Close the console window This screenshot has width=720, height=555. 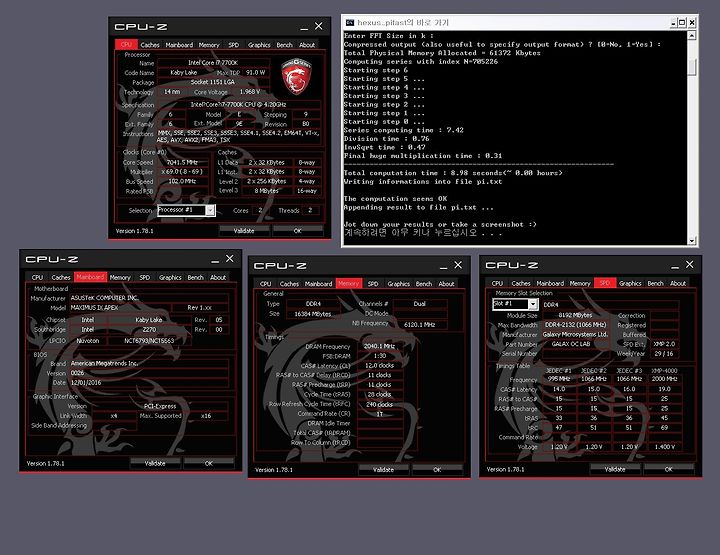[x=692, y=22]
